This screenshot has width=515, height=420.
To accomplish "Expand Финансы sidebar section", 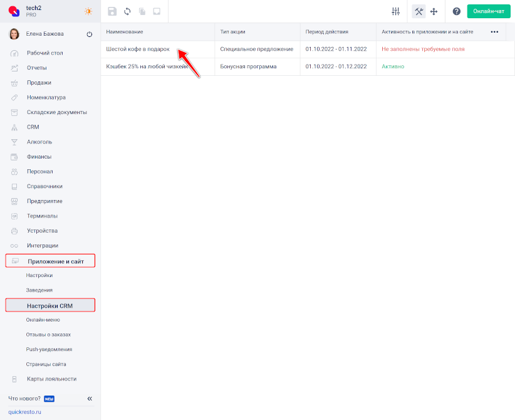I will click(x=39, y=157).
